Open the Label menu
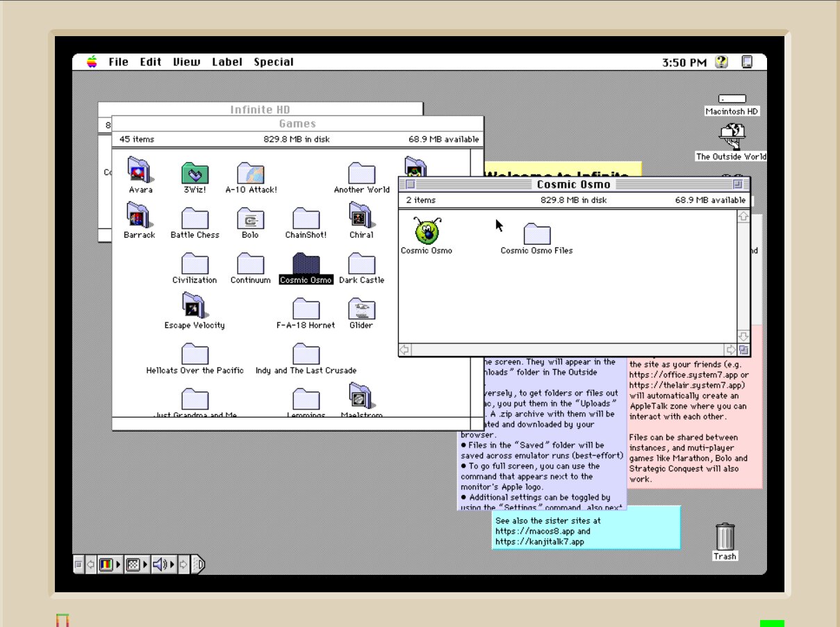Viewport: 840px width, 627px height. coord(227,62)
